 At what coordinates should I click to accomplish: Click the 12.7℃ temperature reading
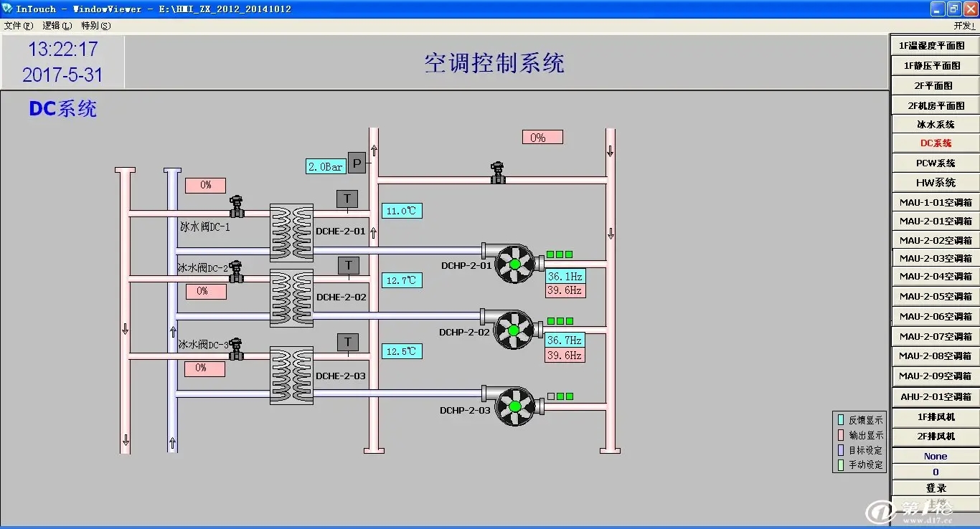402,280
